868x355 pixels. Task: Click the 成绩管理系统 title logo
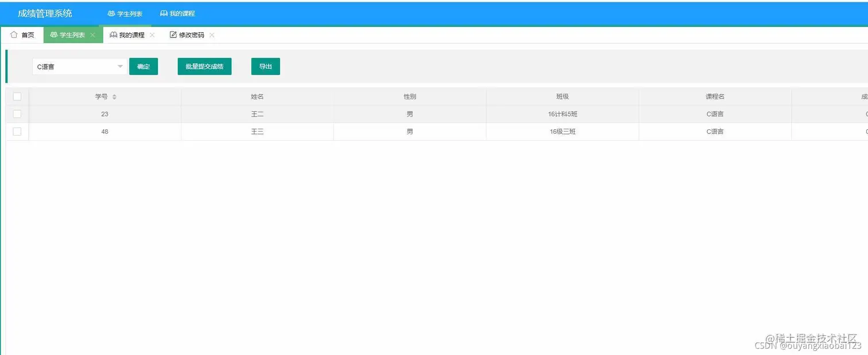(x=45, y=13)
